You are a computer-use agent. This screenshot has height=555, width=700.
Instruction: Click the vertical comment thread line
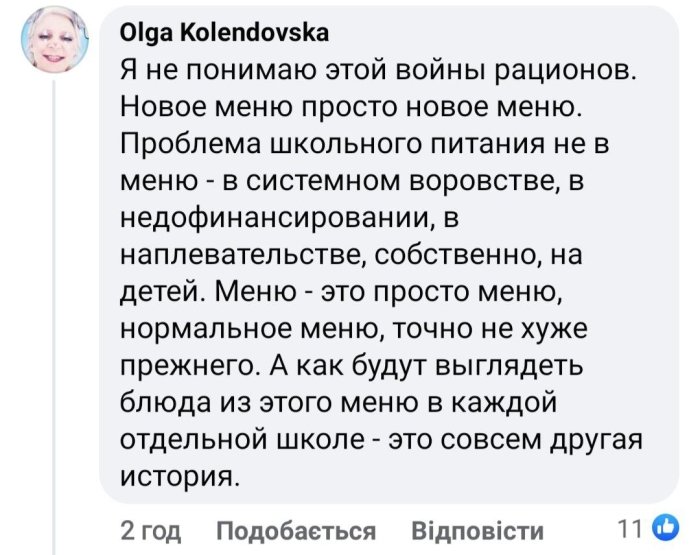pyautogui.click(x=53, y=300)
